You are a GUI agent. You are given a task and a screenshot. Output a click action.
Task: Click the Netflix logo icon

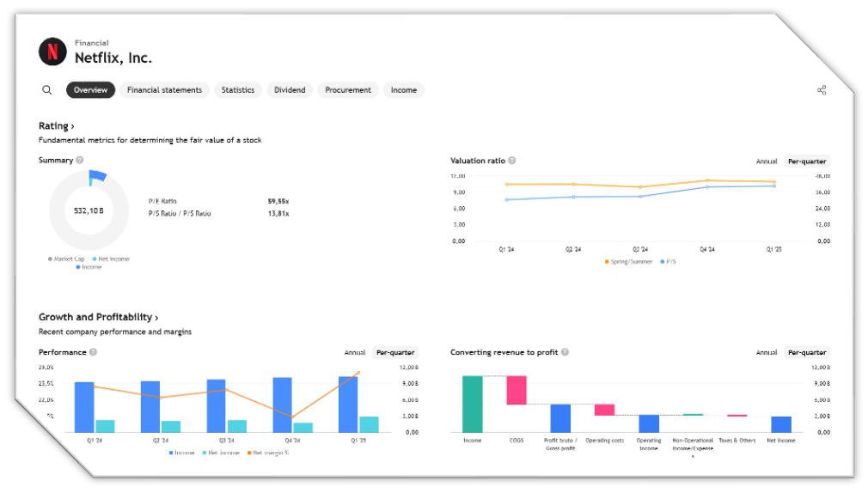click(52, 52)
